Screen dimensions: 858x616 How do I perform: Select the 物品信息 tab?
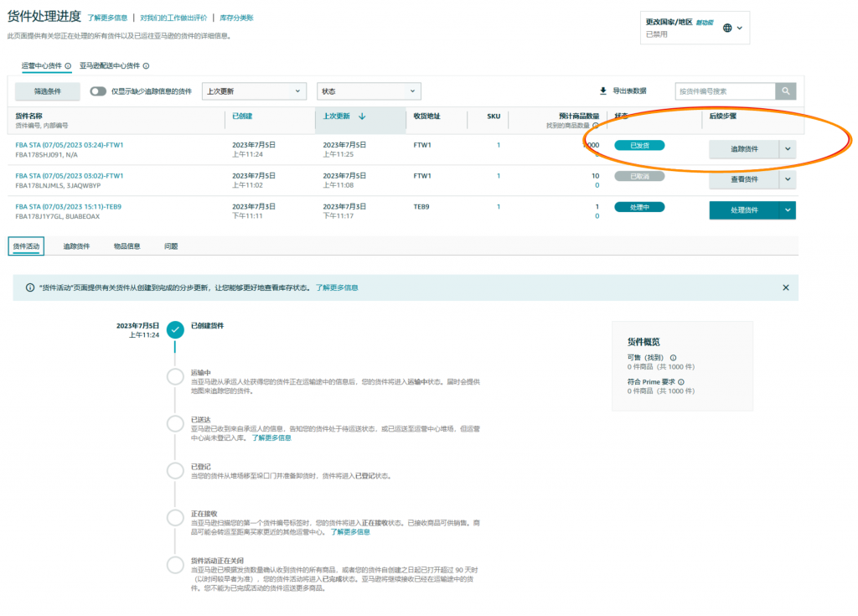(x=127, y=246)
